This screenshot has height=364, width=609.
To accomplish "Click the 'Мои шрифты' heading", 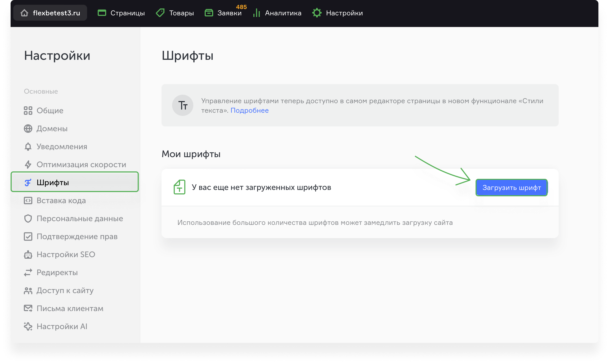I will click(x=191, y=154).
